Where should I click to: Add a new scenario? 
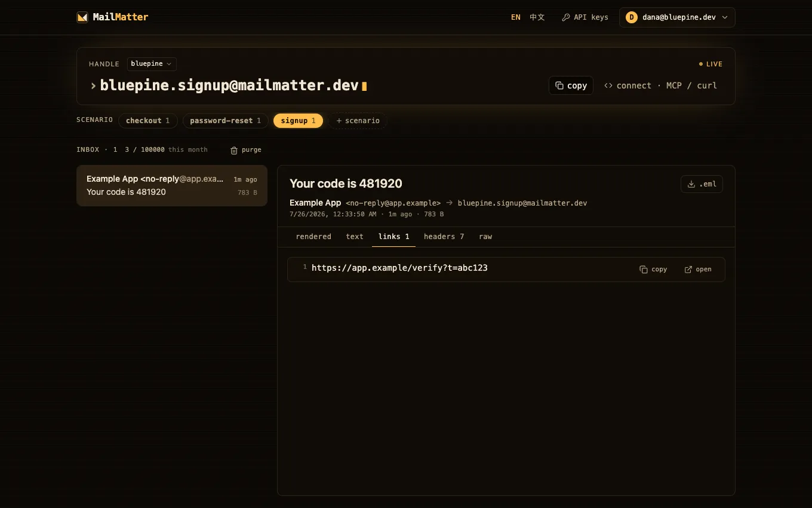pyautogui.click(x=358, y=121)
